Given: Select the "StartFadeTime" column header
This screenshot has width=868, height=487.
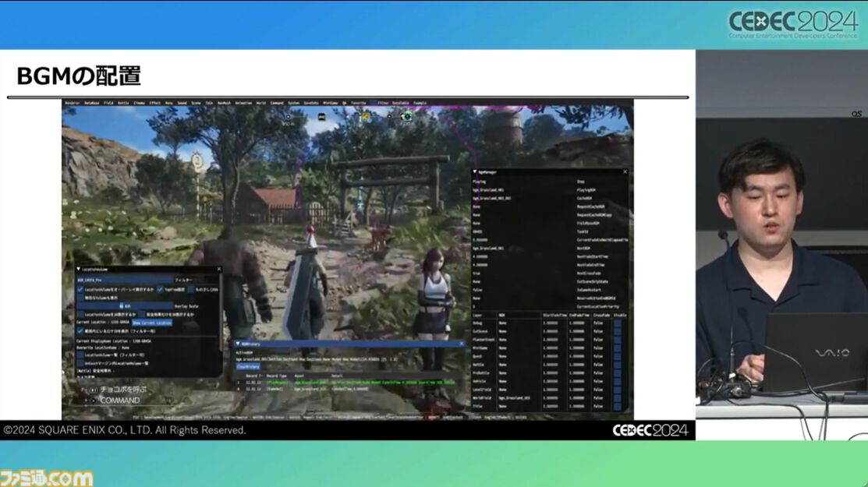Looking at the screenshot, I should pos(554,315).
